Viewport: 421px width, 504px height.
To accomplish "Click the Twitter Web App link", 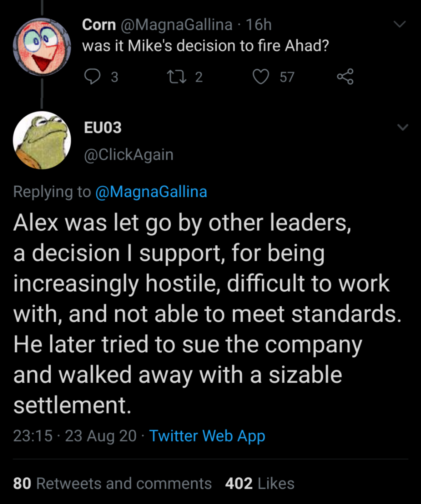I will (x=207, y=436).
